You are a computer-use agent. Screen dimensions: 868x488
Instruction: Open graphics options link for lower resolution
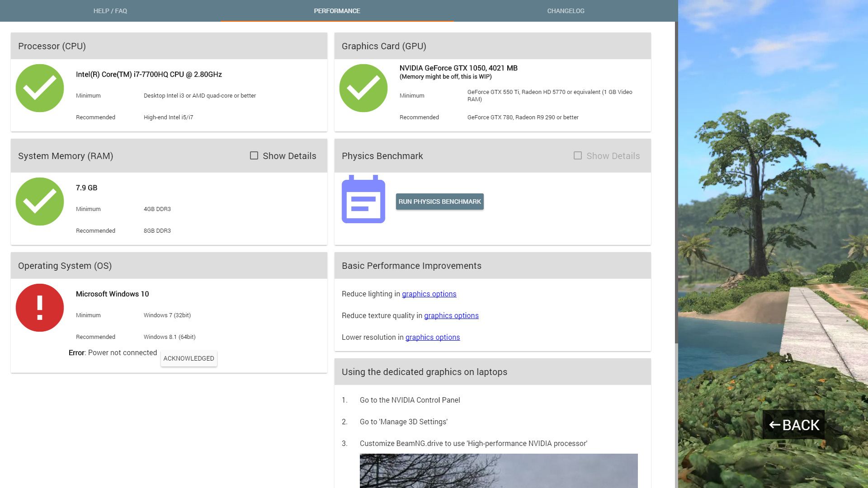pos(433,337)
